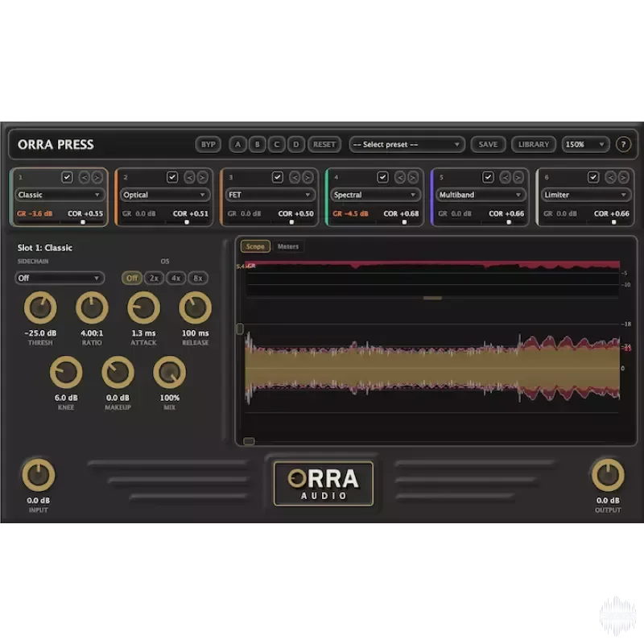
Task: Open the Classic type dropdown
Action: 60,195
